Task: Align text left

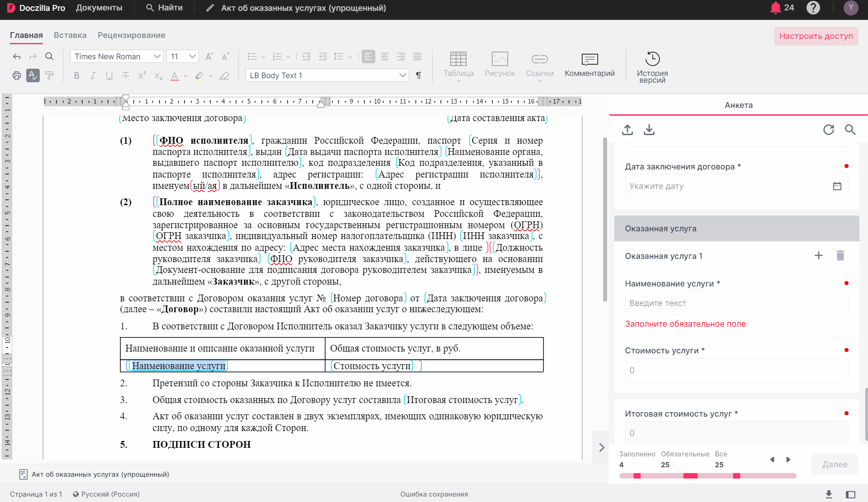Action: click(368, 56)
